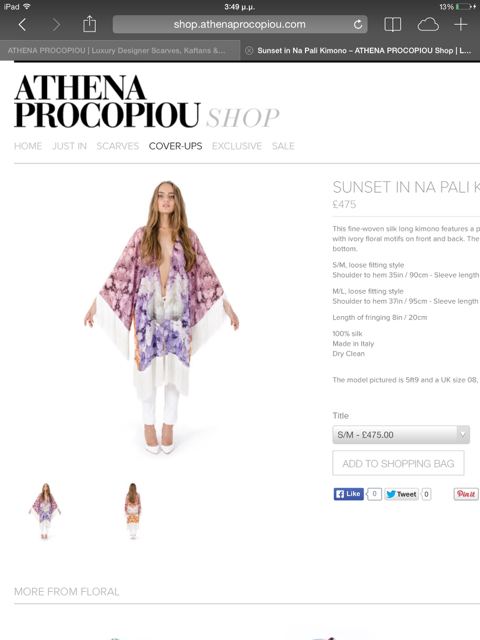This screenshot has width=480, height=640.
Task: Click the Twitter Tweet button
Action: click(401, 494)
